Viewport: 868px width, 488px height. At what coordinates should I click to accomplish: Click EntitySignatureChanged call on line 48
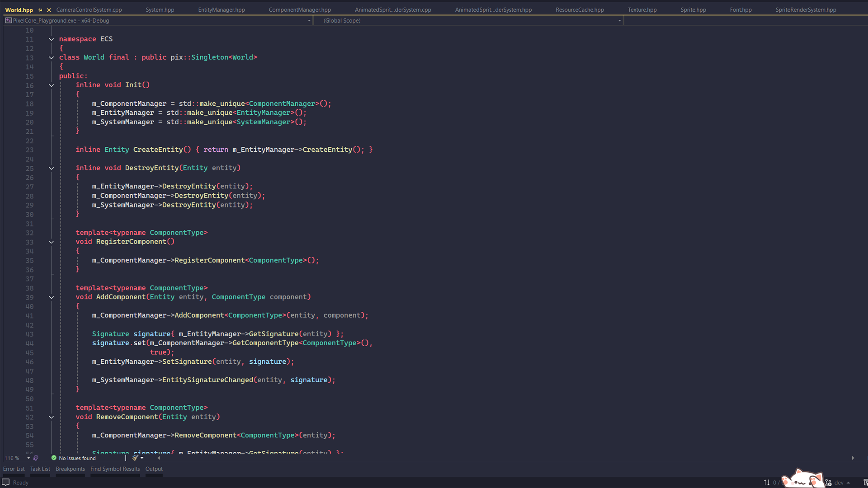(208, 380)
